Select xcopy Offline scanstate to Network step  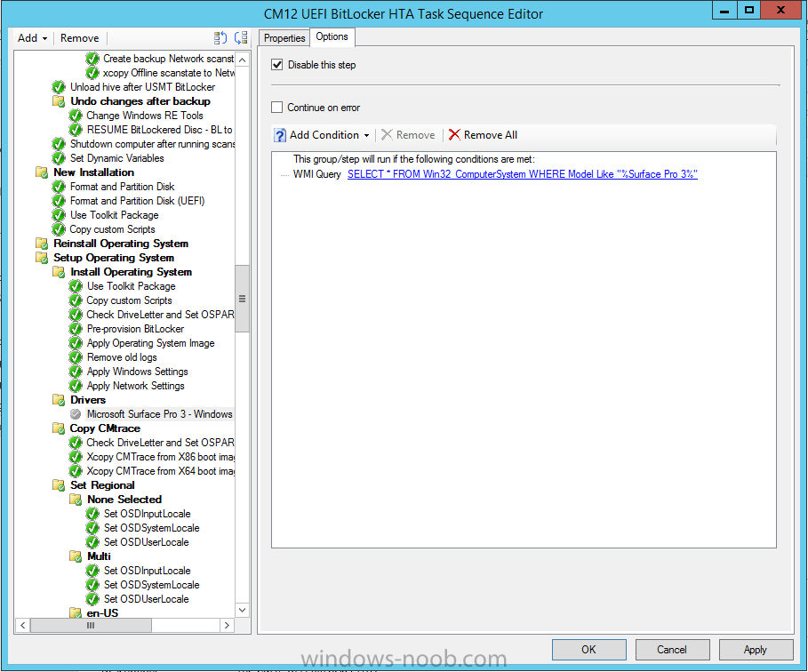pos(169,73)
